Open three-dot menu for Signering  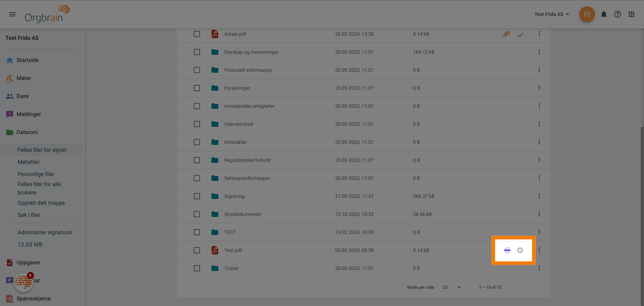click(539, 196)
